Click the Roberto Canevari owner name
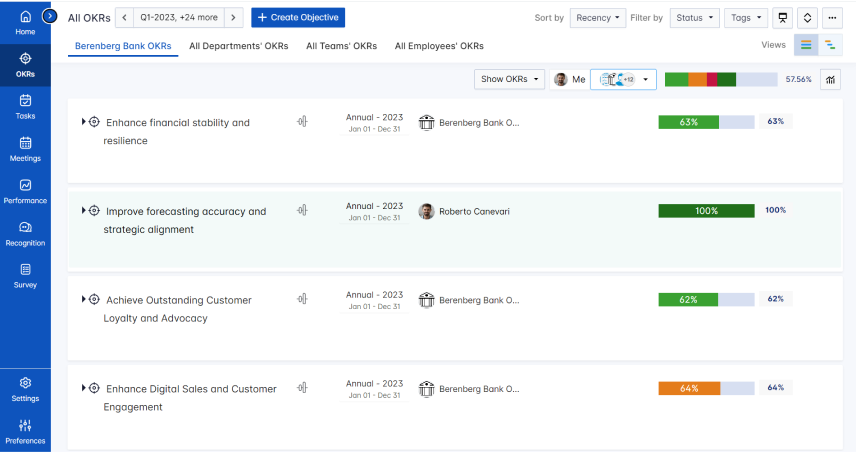This screenshot has width=856, height=452. point(474,211)
